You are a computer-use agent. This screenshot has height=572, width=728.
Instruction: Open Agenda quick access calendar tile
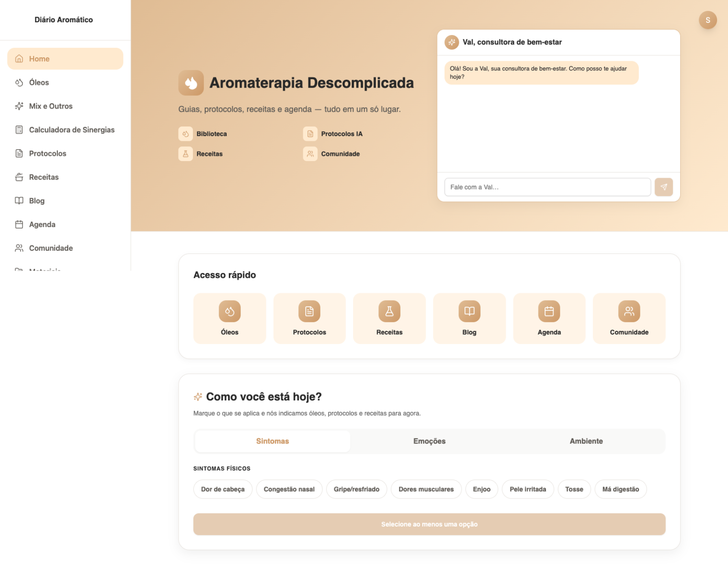549,318
